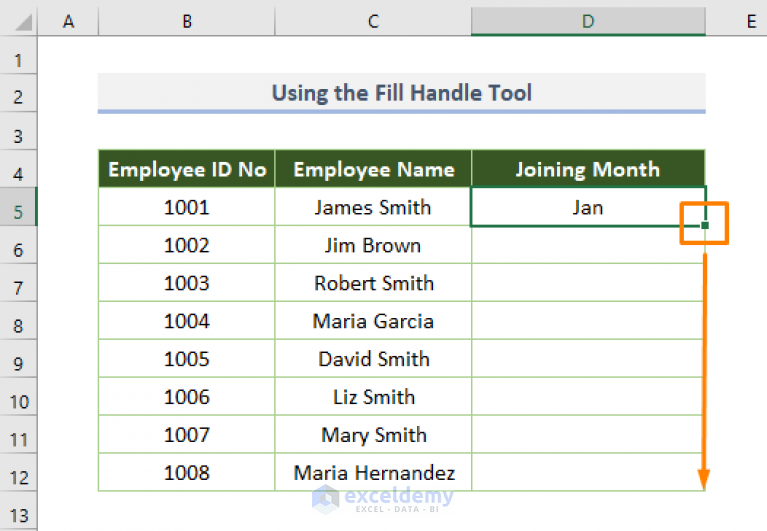Select row 8 header

(18, 321)
